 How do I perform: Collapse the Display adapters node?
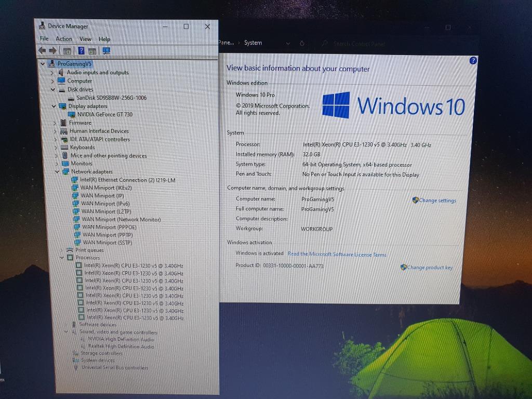54,106
